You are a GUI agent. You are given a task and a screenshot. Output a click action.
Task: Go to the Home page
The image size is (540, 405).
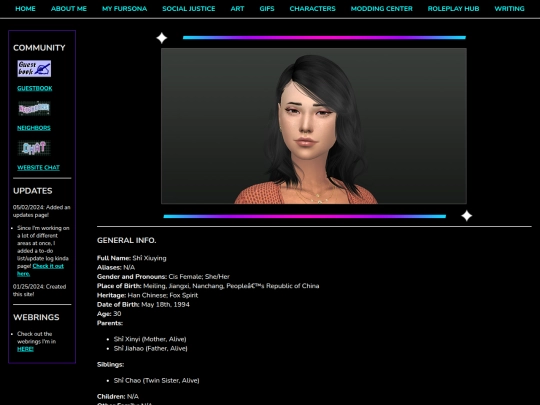[x=25, y=9]
